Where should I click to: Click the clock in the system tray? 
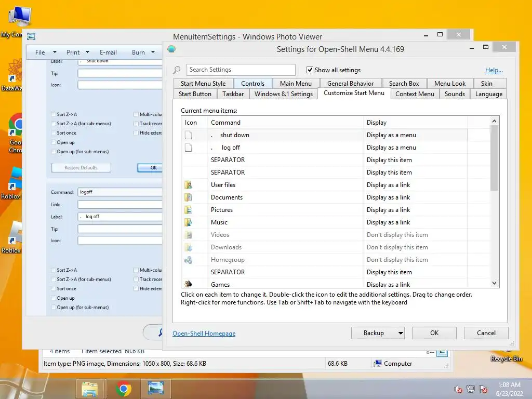click(x=510, y=389)
